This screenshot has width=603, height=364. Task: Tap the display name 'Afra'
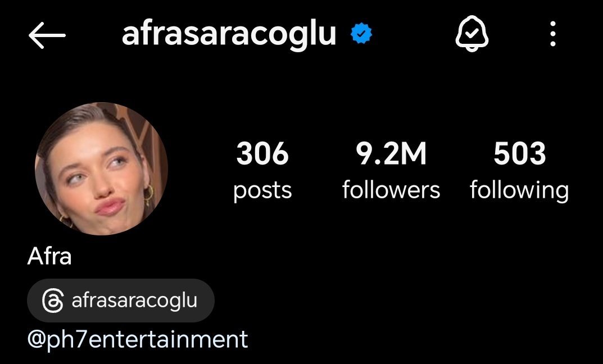click(49, 256)
